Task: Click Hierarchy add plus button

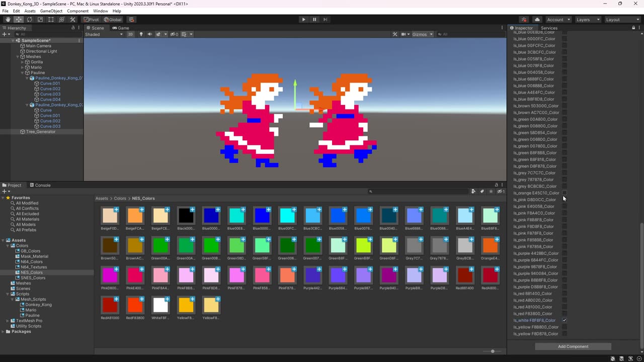Action: pos(5,34)
